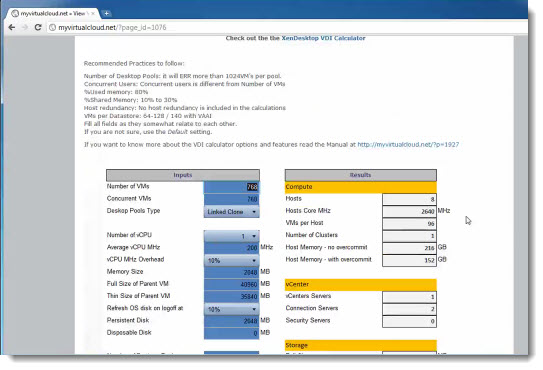Click the Storage section heading
543x370 pixels.
pyautogui.click(x=360, y=345)
